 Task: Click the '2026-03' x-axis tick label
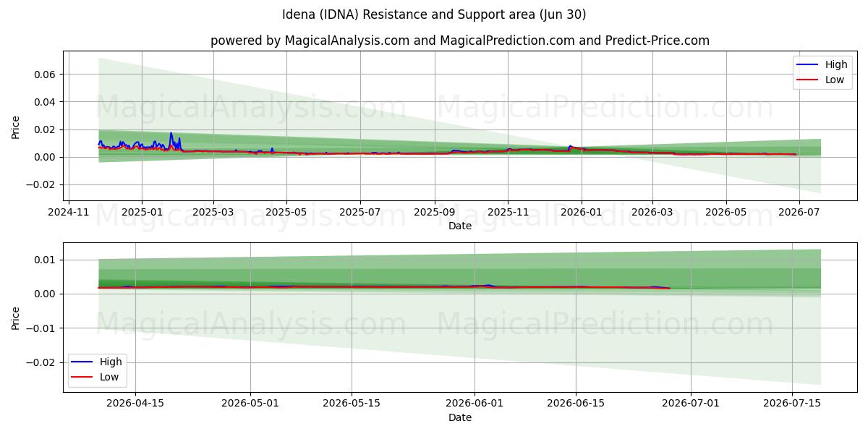pos(652,212)
